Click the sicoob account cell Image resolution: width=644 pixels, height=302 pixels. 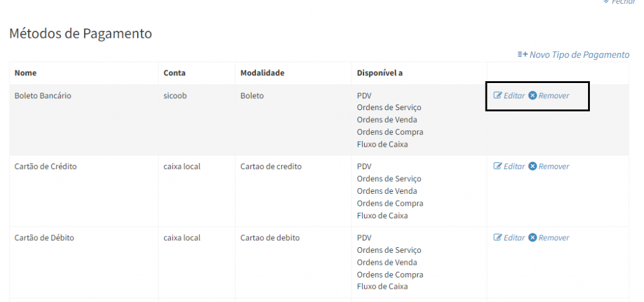coord(175,96)
